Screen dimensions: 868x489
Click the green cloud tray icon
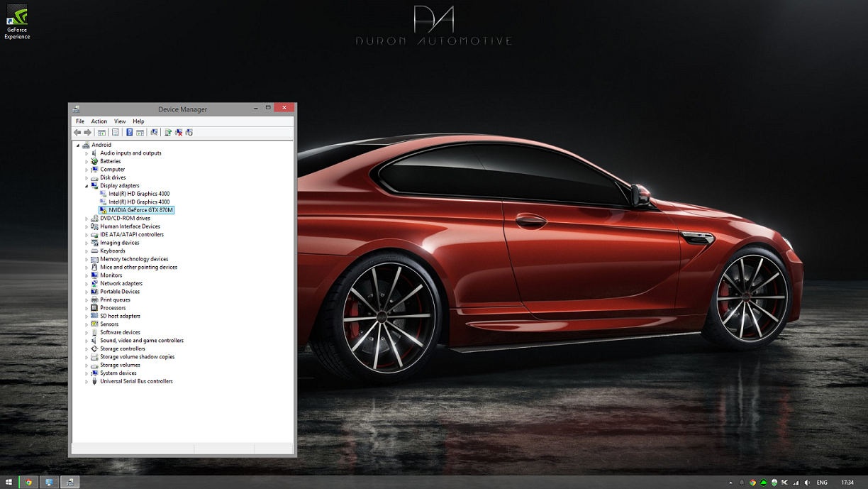[x=763, y=483]
